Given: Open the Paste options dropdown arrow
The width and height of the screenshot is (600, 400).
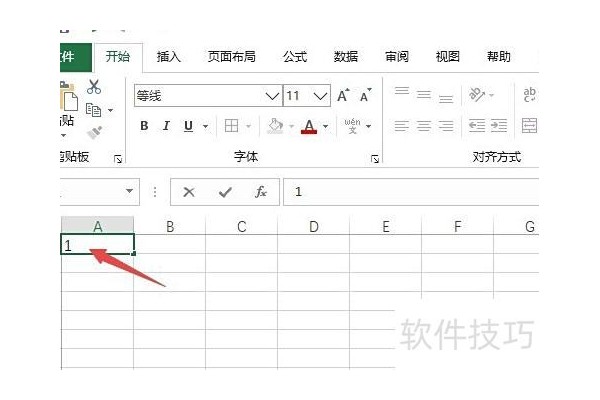Looking at the screenshot, I should pos(64,135).
